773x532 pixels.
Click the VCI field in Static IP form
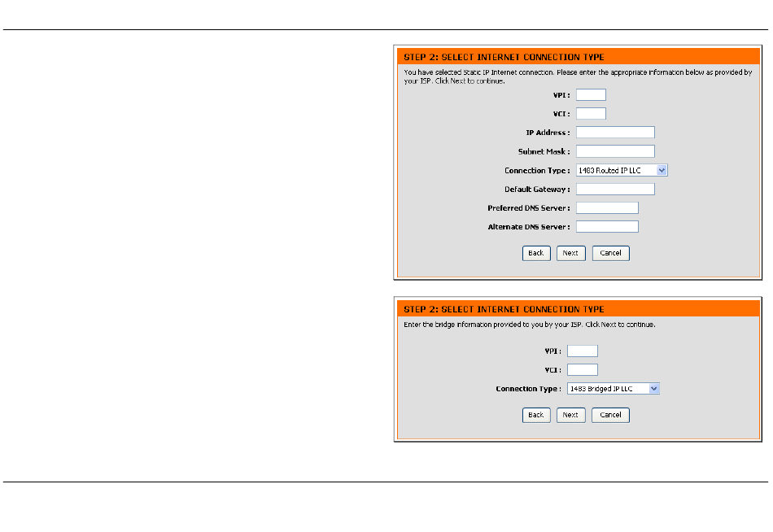(591, 114)
